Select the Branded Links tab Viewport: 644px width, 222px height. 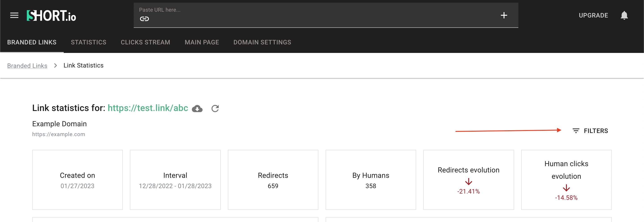click(32, 42)
